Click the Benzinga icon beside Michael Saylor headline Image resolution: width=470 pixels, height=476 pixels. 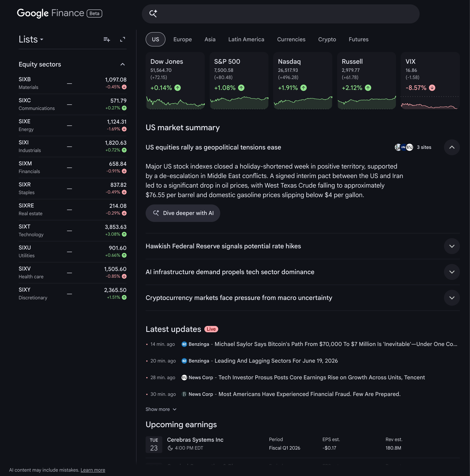point(184,344)
